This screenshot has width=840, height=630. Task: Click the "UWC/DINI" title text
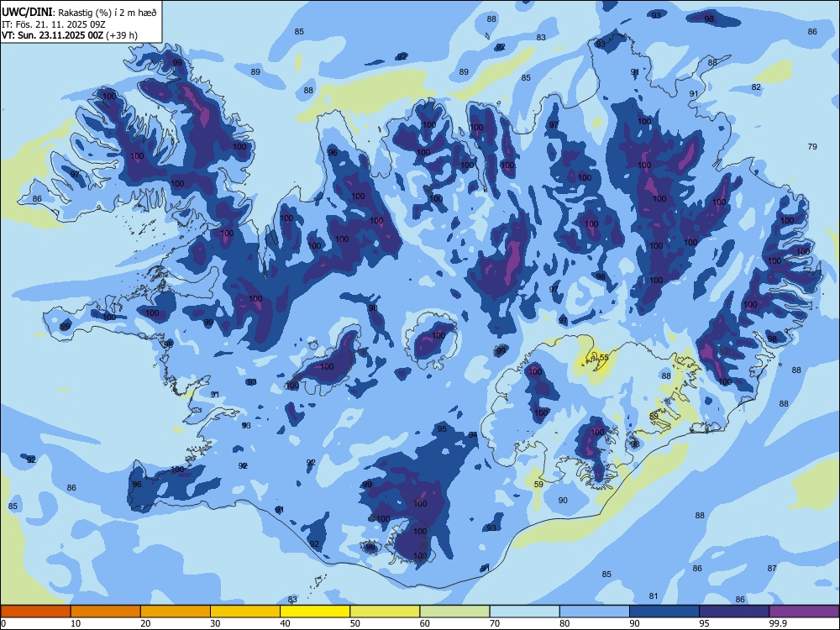27,13
